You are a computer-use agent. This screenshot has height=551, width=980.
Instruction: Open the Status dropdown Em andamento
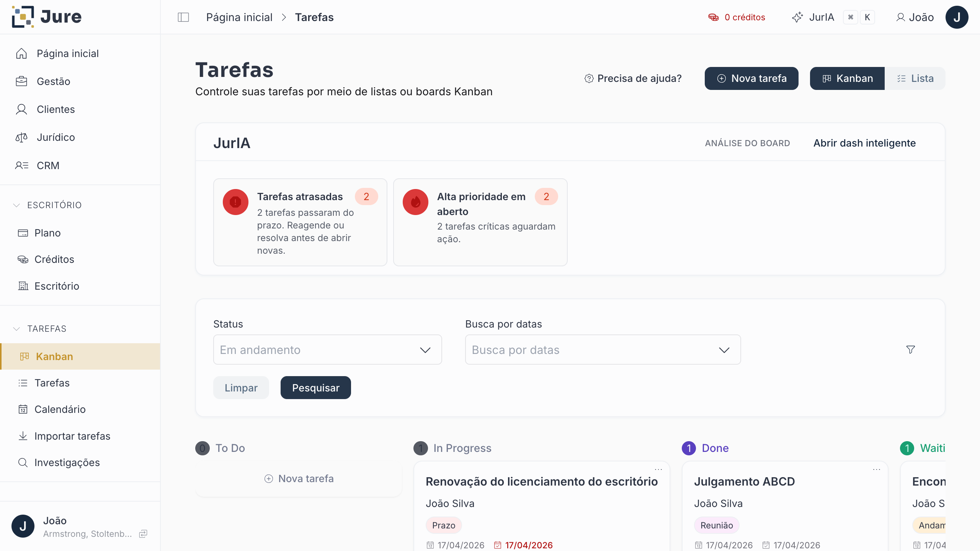tap(328, 350)
